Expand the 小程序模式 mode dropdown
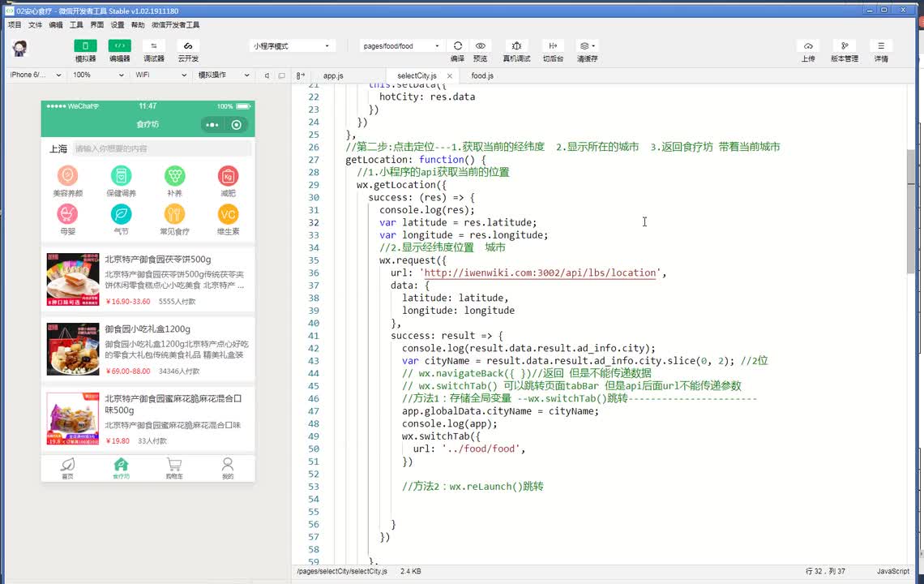Image resolution: width=924 pixels, height=584 pixels. (x=293, y=46)
